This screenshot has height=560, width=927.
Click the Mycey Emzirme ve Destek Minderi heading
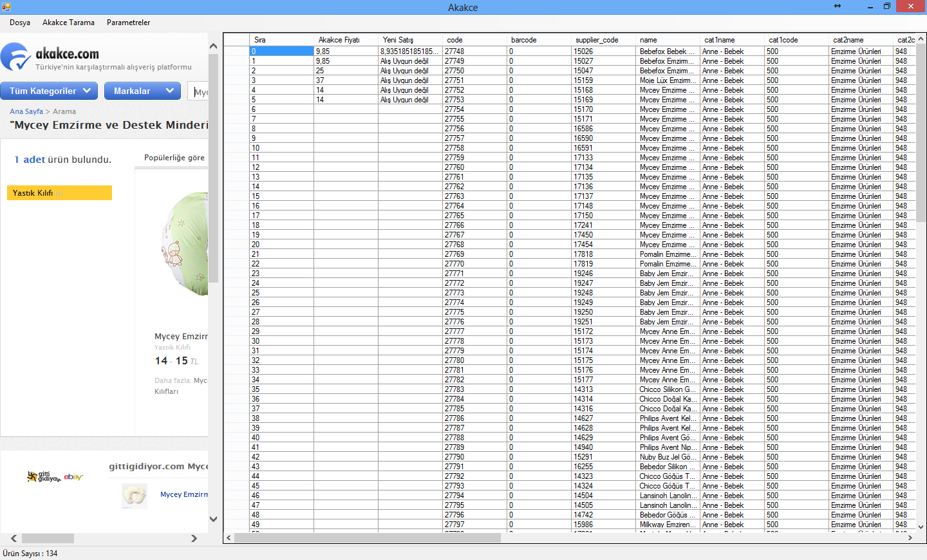point(109,125)
